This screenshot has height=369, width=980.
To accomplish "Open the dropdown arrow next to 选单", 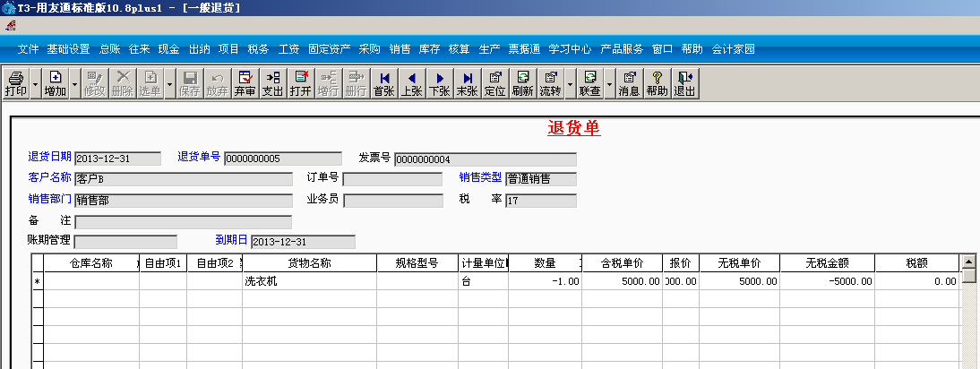I will 169,83.
